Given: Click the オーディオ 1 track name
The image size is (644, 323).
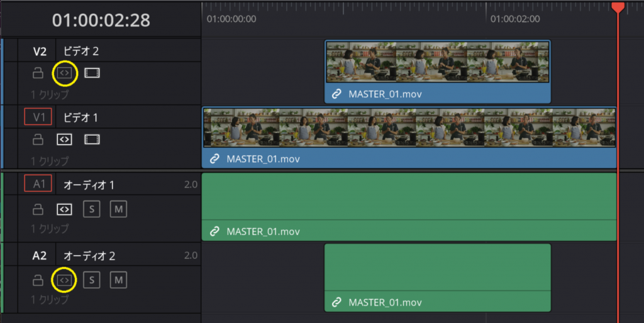Looking at the screenshot, I should click(89, 185).
